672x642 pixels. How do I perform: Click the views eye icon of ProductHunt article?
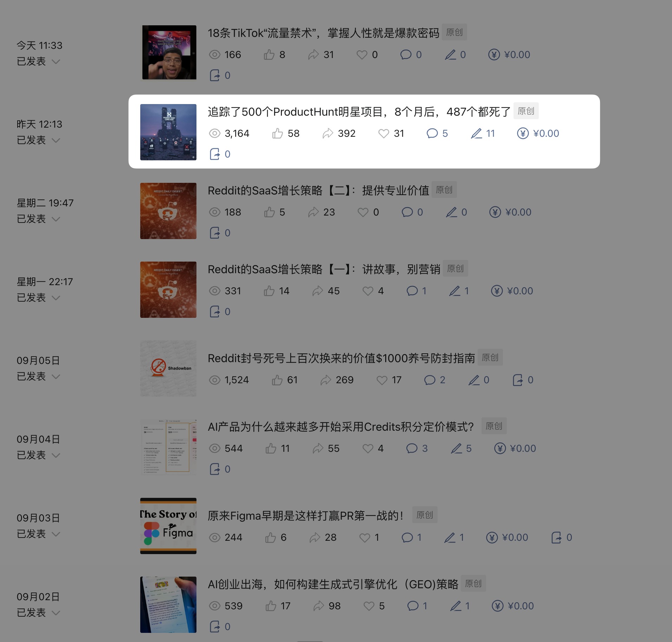(x=214, y=134)
